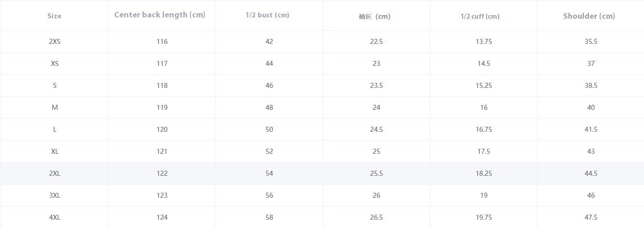This screenshot has height=228, width=644.
Task: Click the 116 center back length value
Action: point(162,42)
